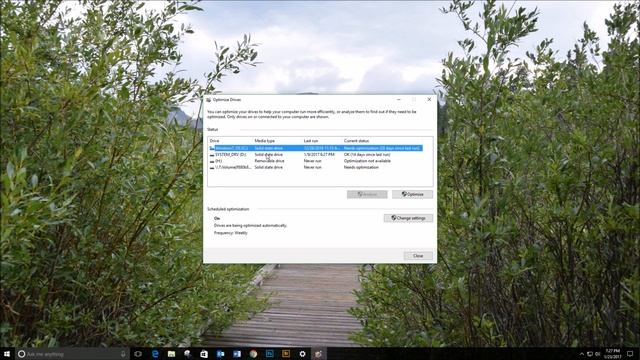Open File Explorer from taskbar

click(171, 354)
